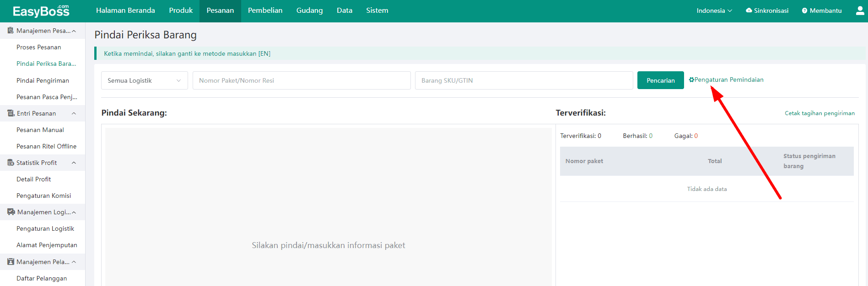This screenshot has height=286, width=868.
Task: Click the Manajemen Logistik truck icon
Action: tap(11, 212)
